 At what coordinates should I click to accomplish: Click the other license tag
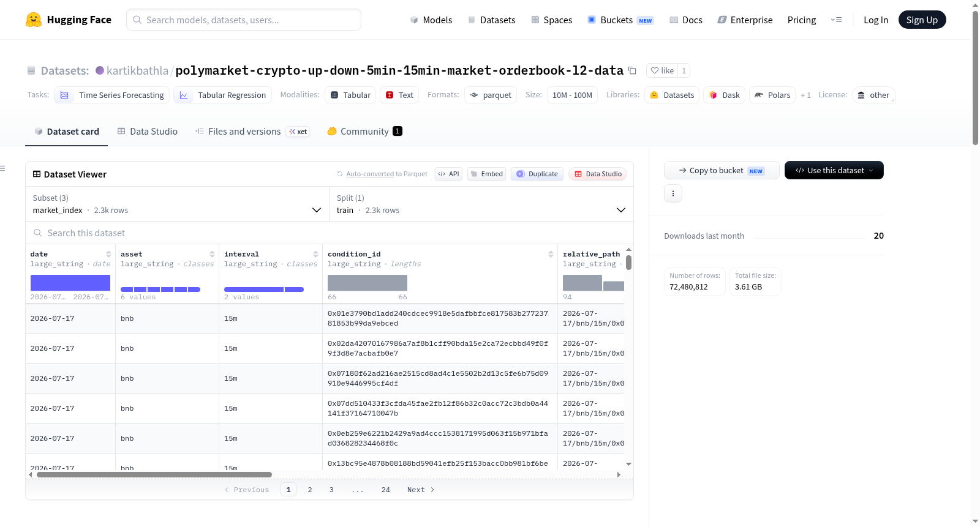coord(873,95)
